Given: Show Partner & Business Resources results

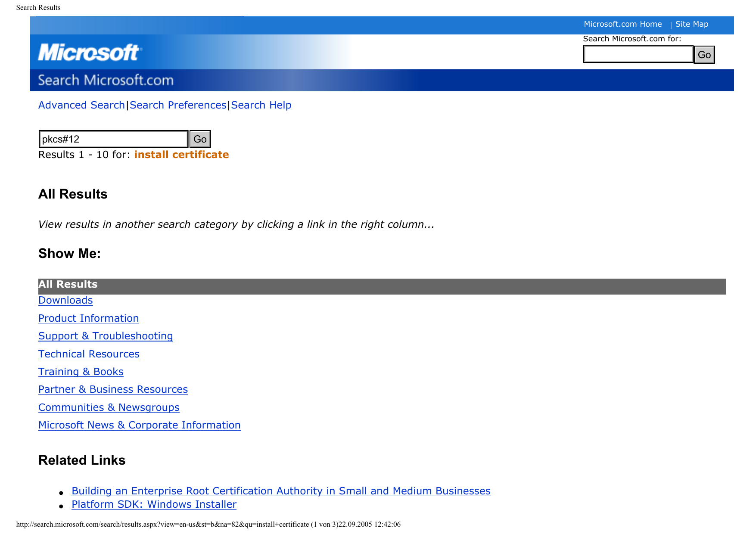Looking at the screenshot, I should pos(113,389).
